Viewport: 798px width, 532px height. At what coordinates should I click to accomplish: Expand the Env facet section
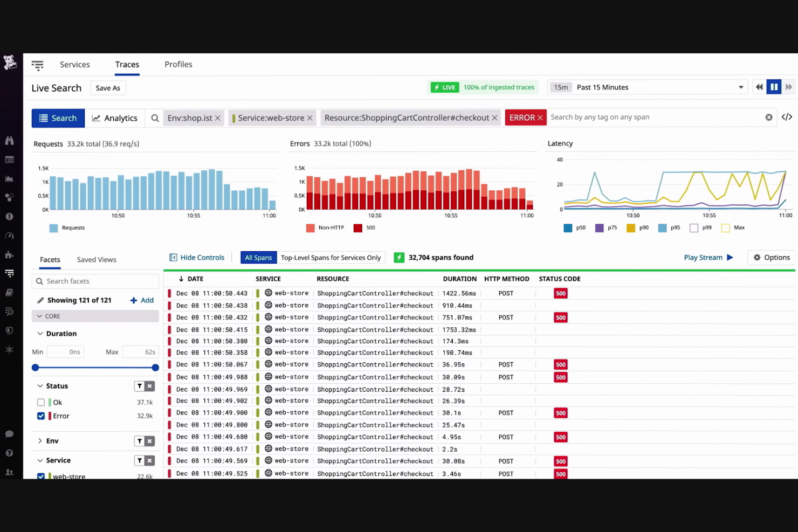[40, 440]
